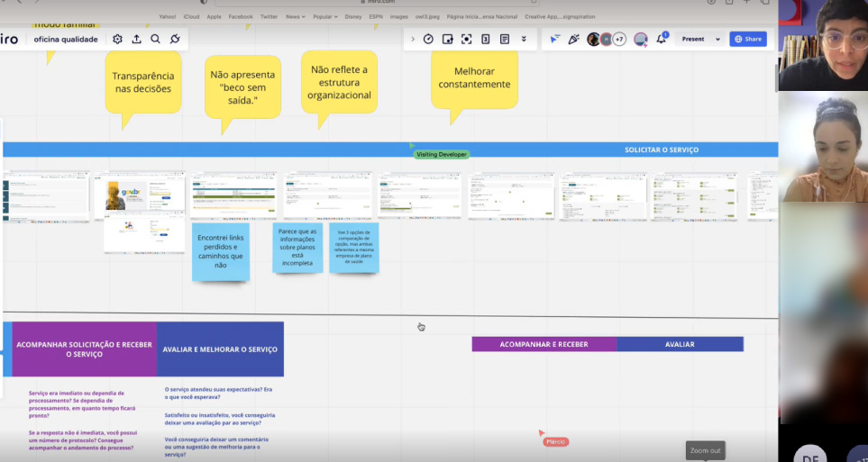Viewport: 868px width, 462px height.
Task: Click the reactions party popper icon
Action: click(x=573, y=40)
